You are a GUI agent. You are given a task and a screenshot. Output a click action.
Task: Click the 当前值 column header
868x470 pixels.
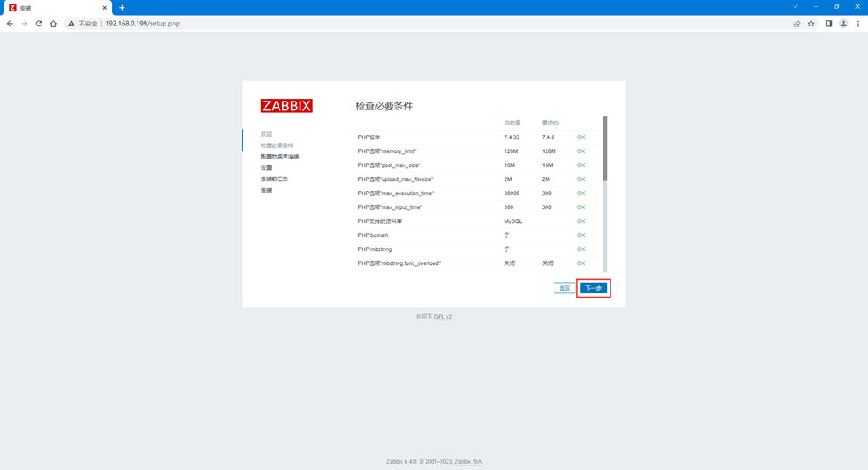512,123
